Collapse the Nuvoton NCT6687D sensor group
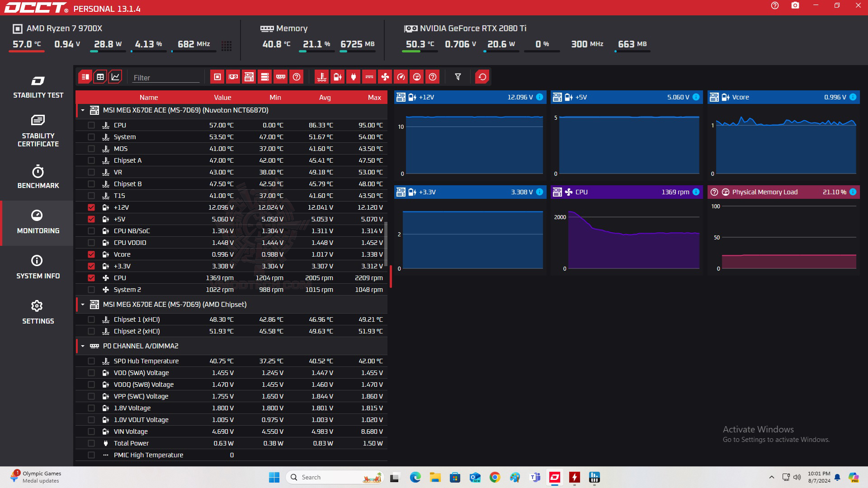Image resolution: width=868 pixels, height=488 pixels. (83, 110)
